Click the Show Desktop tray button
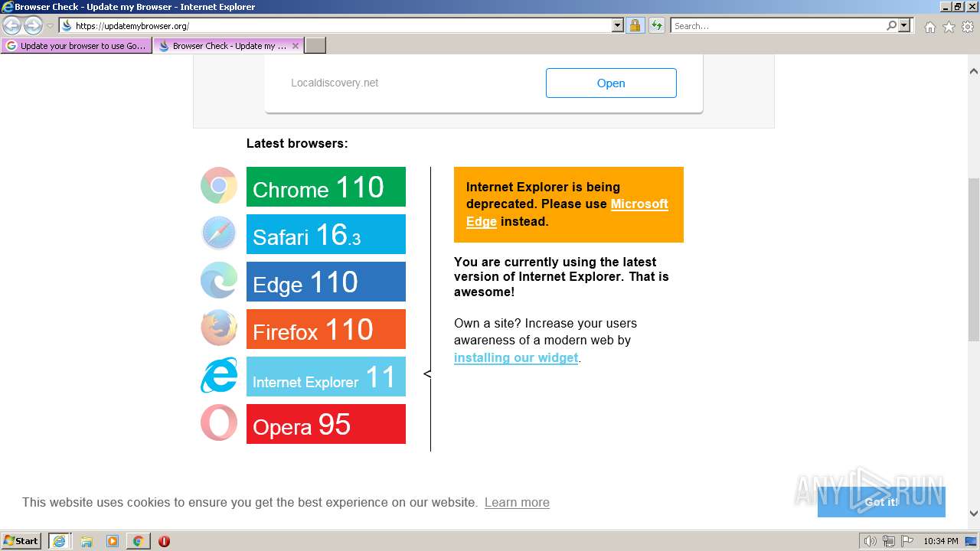The image size is (980, 551). point(972,541)
